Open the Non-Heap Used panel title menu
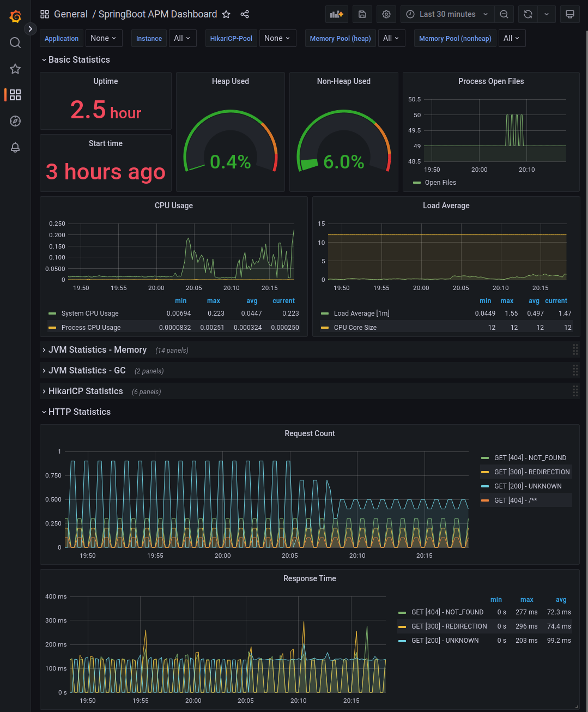The image size is (588, 712). pyautogui.click(x=344, y=81)
